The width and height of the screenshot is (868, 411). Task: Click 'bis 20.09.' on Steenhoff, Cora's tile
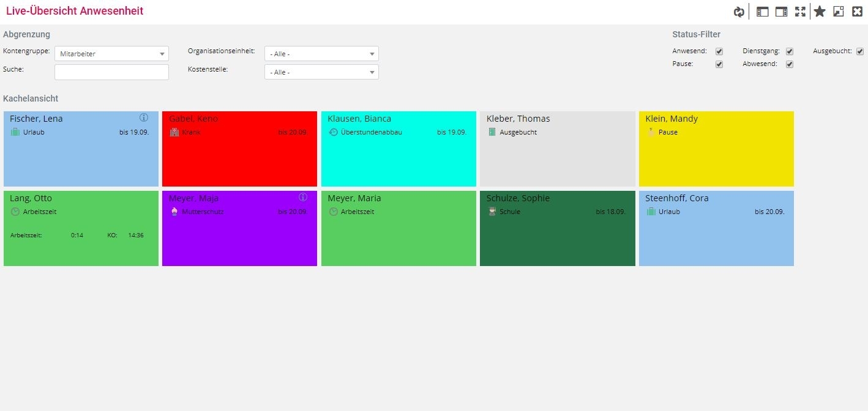(x=769, y=212)
